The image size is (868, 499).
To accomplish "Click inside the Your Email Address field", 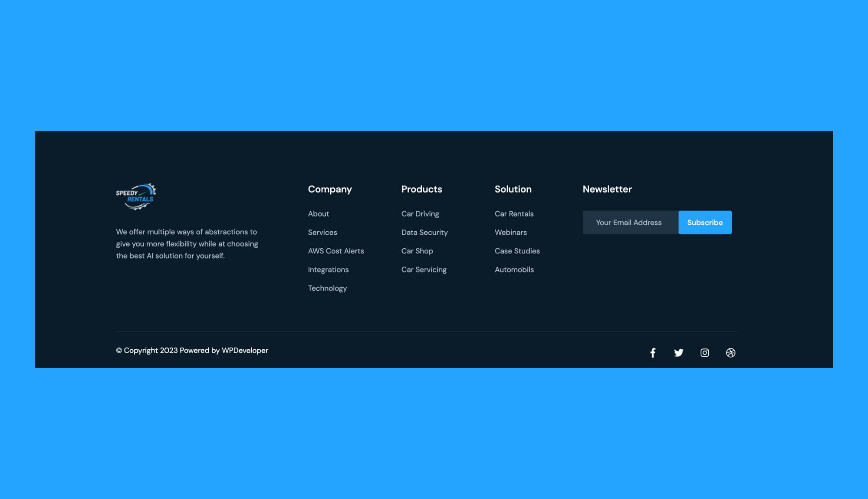I will 629,222.
